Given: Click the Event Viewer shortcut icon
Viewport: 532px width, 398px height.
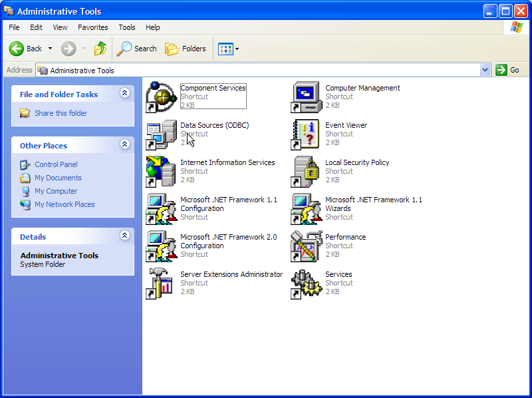Looking at the screenshot, I should click(x=306, y=134).
